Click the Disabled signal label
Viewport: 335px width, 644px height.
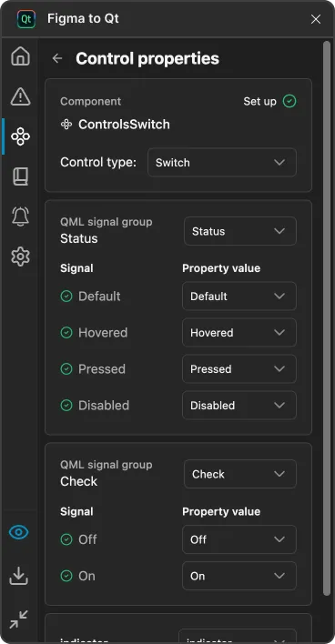click(104, 406)
